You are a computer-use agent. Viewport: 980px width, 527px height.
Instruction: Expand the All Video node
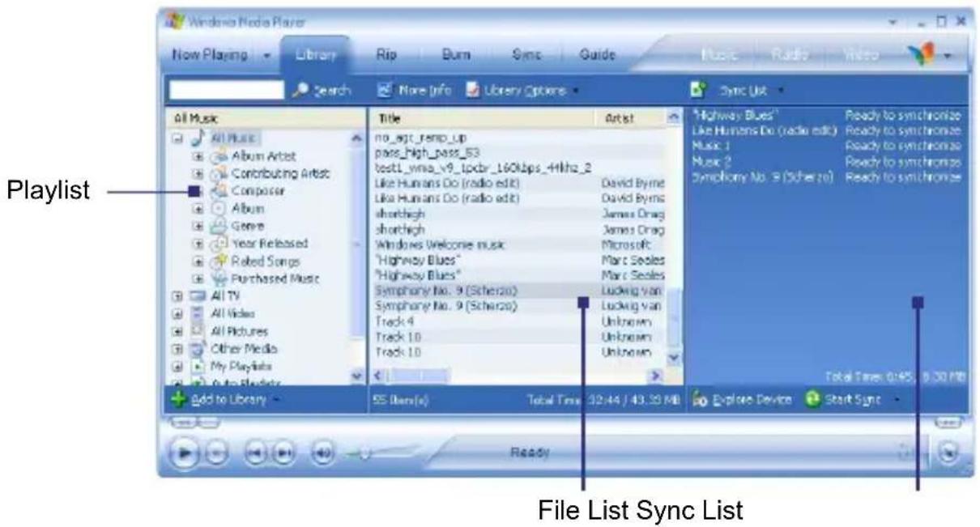[177, 314]
